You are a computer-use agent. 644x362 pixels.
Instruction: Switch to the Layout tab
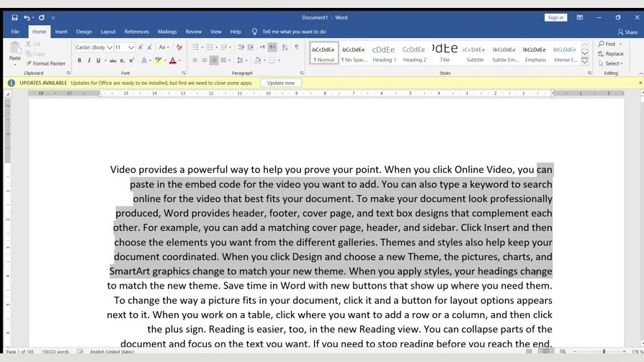(108, 32)
